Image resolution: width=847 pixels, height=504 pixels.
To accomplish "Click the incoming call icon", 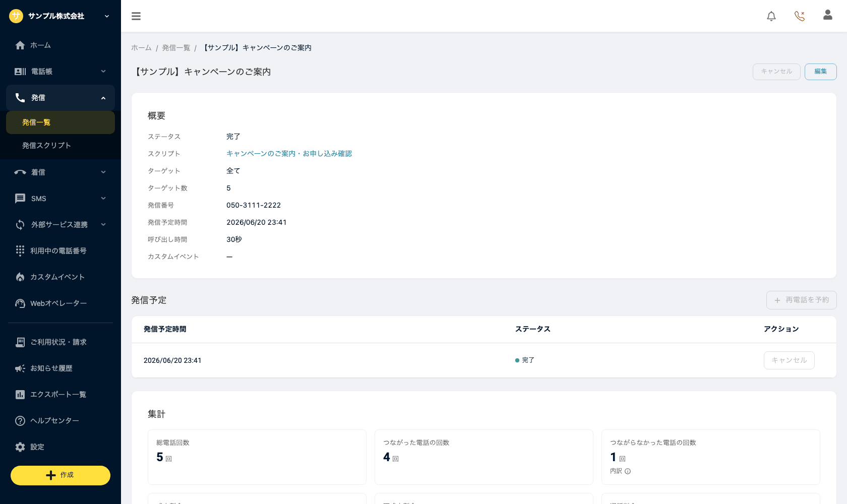I will pyautogui.click(x=20, y=172).
